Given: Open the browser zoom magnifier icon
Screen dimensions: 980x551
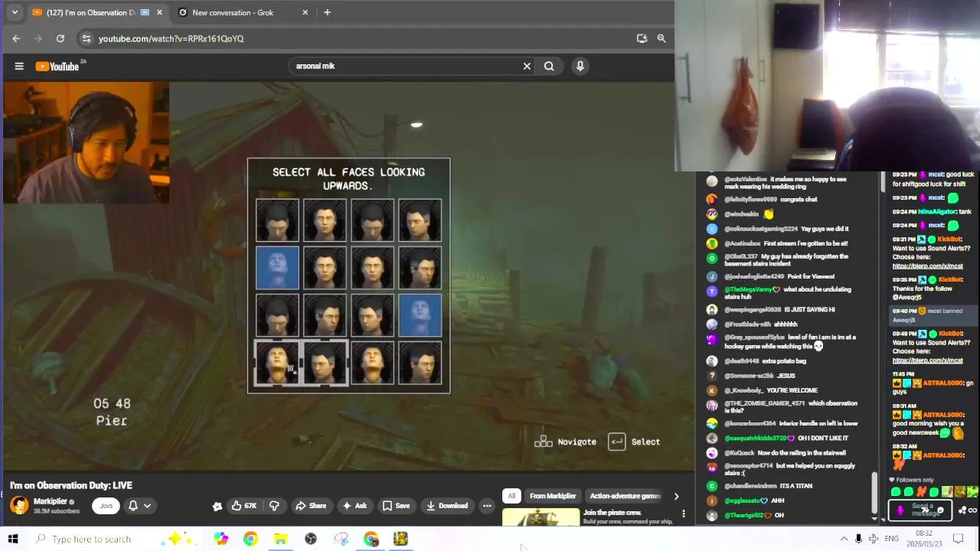Looking at the screenshot, I should (661, 38).
